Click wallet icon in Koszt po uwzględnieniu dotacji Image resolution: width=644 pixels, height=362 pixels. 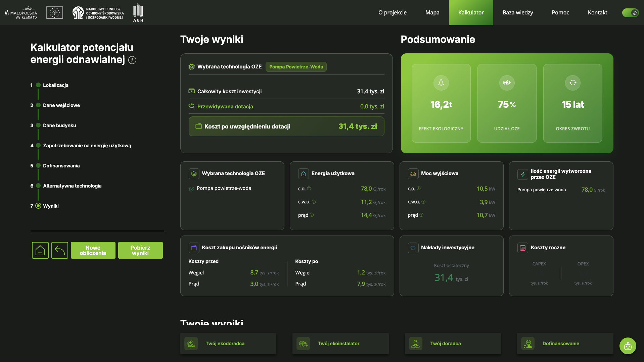coord(199,126)
